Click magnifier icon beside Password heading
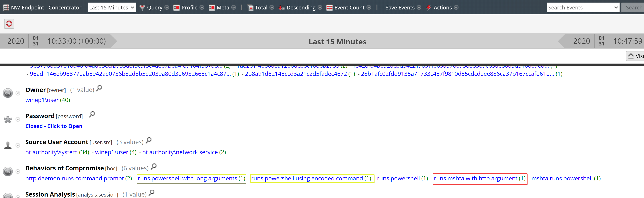This screenshot has width=644, height=198. click(x=92, y=114)
